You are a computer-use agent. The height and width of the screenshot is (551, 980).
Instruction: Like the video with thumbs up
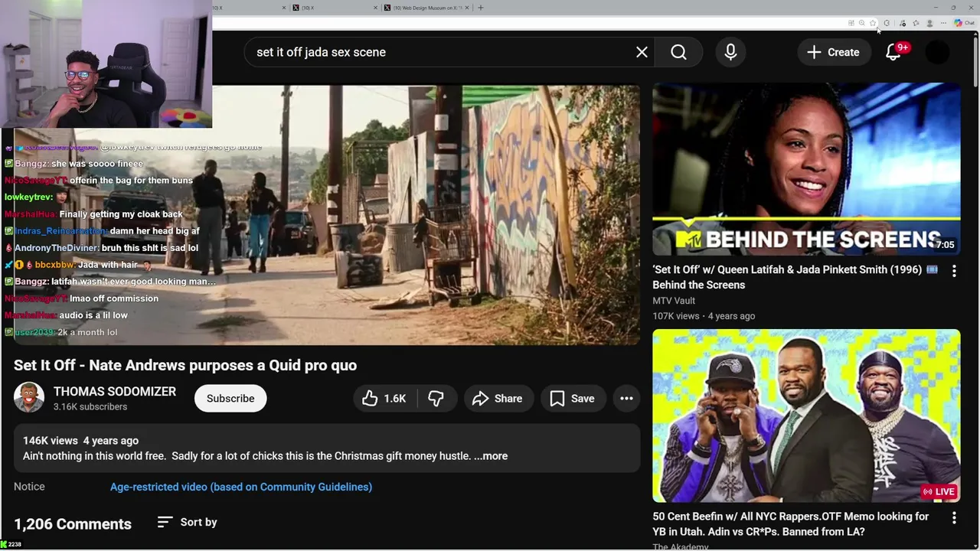tap(385, 398)
